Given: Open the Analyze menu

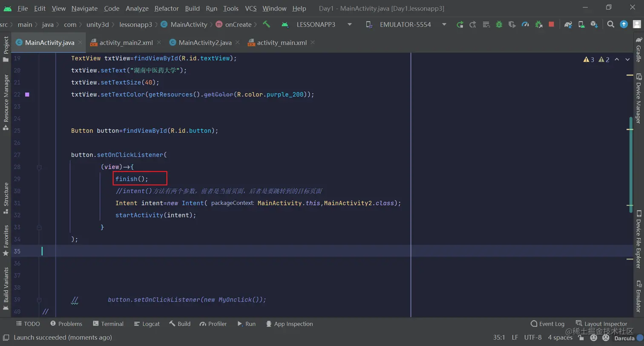Looking at the screenshot, I should point(137,9).
